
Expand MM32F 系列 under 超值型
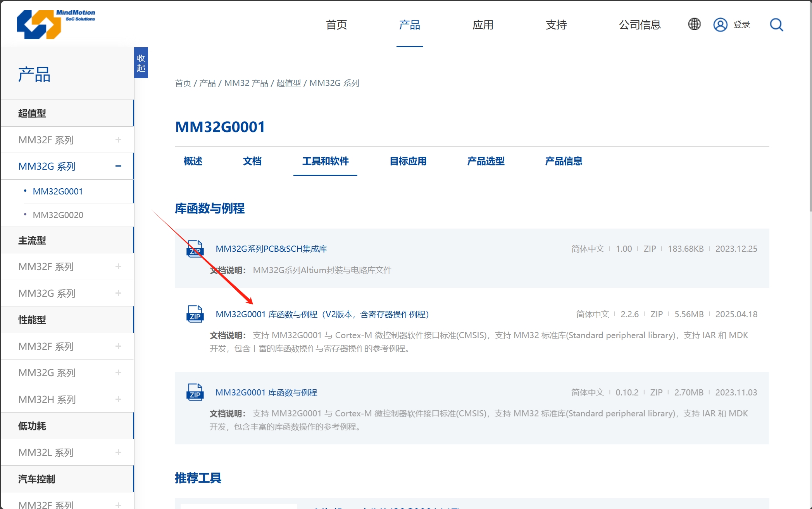click(x=118, y=140)
